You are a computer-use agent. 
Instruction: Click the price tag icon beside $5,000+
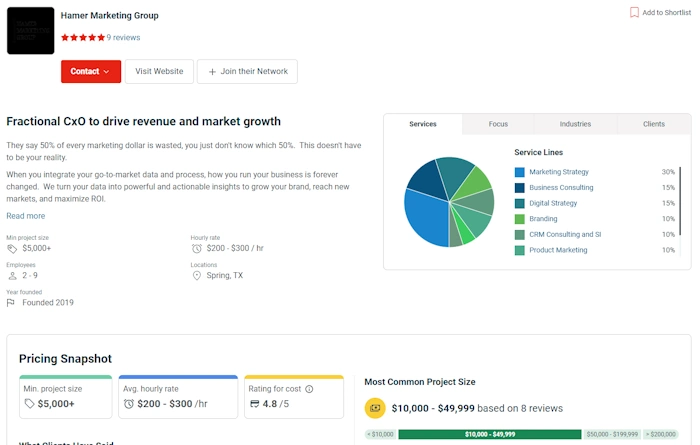pos(12,249)
